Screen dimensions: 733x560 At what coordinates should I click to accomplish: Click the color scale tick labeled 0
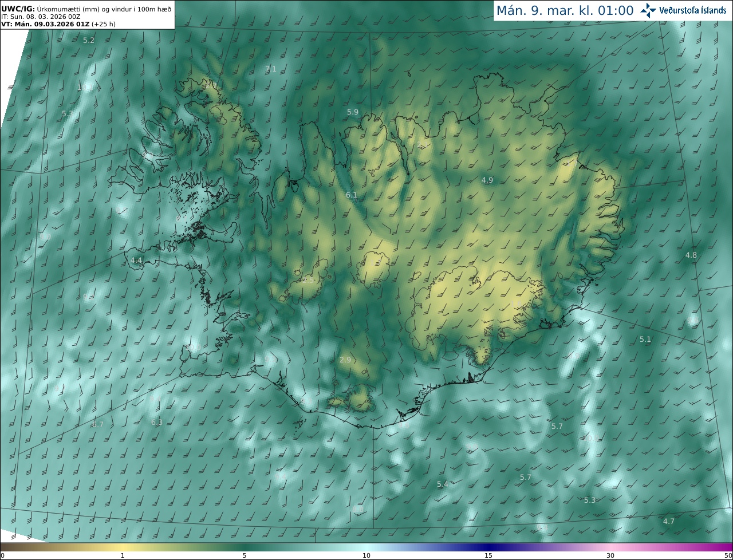[x=2, y=556]
